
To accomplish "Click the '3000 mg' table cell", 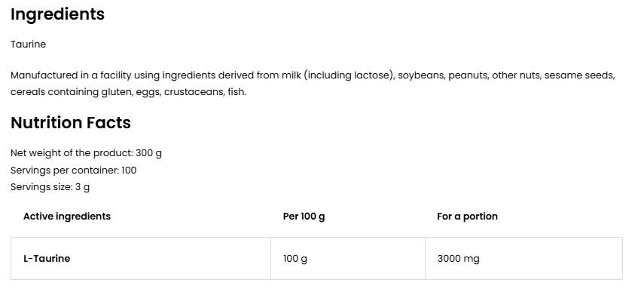I will [x=523, y=258].
